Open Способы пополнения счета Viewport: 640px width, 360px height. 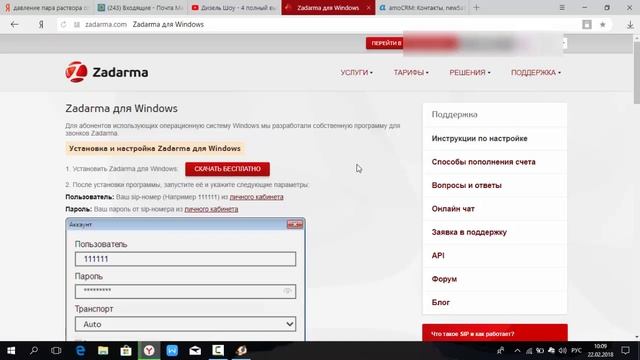[x=483, y=162]
